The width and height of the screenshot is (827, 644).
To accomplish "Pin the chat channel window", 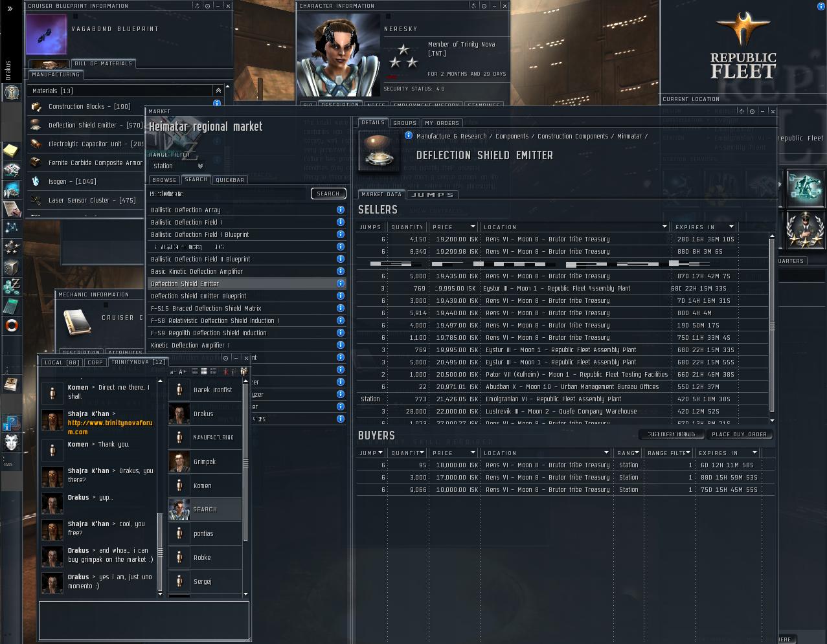I will pyautogui.click(x=225, y=358).
